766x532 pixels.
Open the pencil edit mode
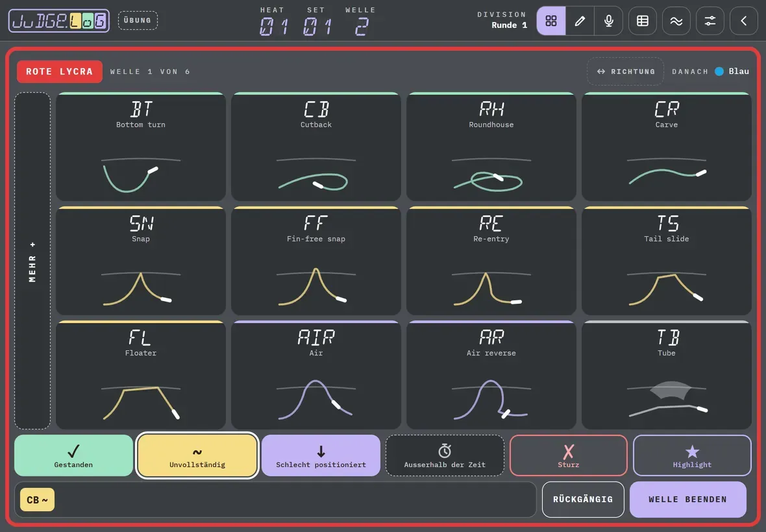coord(580,21)
